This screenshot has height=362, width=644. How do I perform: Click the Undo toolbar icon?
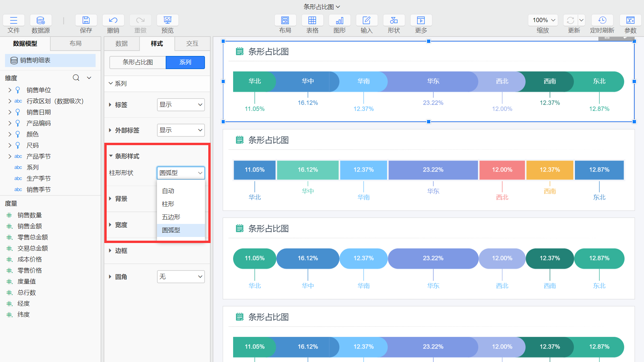click(x=113, y=20)
